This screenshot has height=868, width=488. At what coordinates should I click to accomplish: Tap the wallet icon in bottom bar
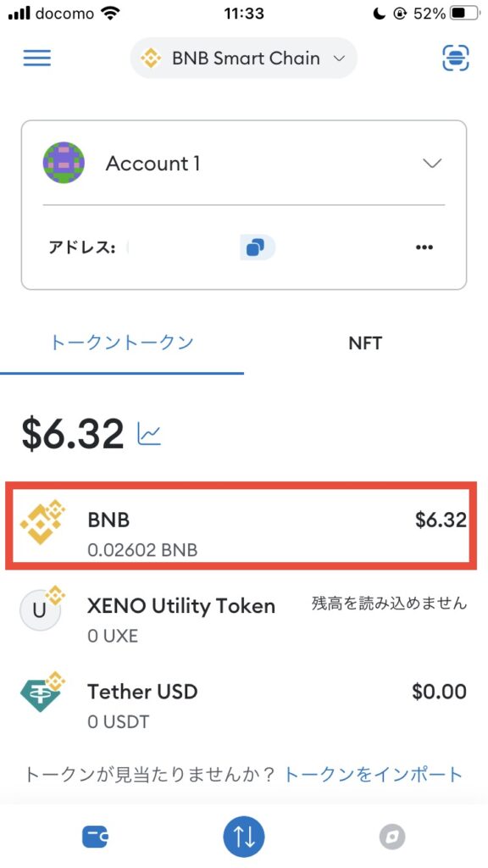tap(95, 837)
